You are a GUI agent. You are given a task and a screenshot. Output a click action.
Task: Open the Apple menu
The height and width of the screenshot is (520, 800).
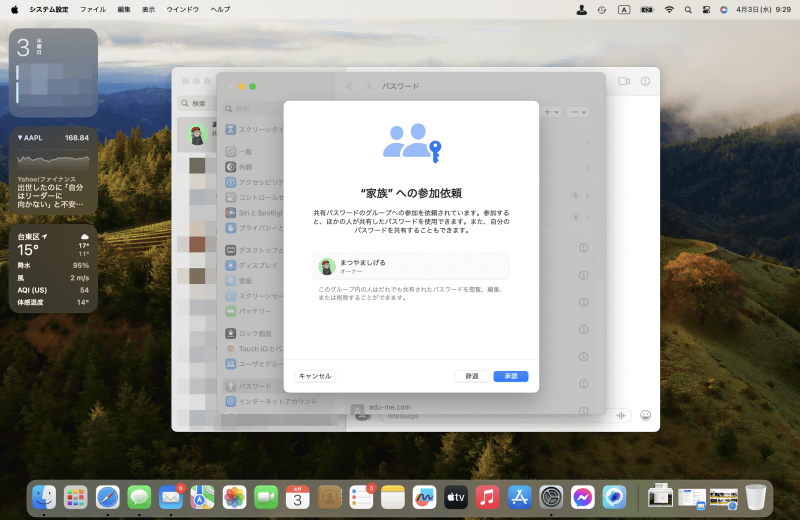[14, 9]
